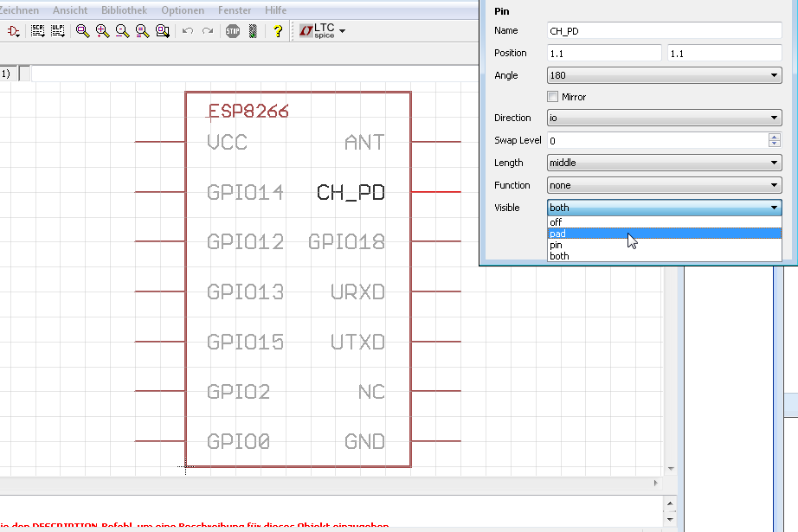Image resolution: width=798 pixels, height=532 pixels.
Task: Redo the last undone action
Action: (208, 31)
